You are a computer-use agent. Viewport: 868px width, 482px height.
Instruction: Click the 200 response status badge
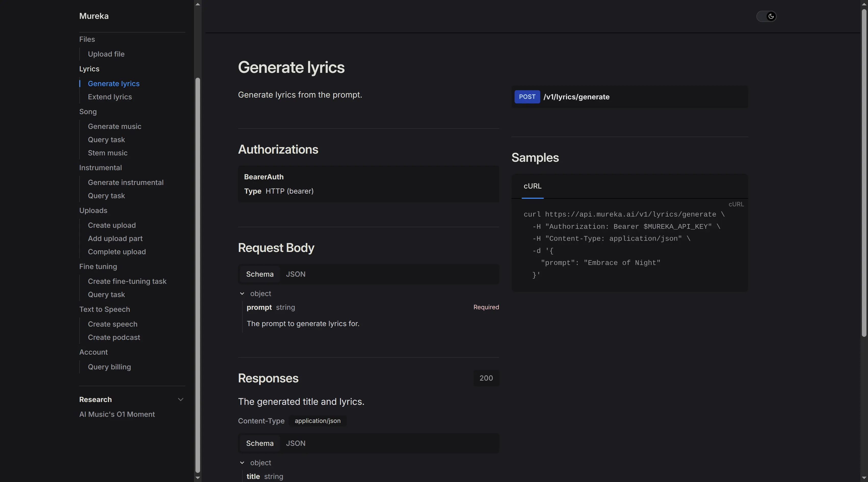pos(486,378)
